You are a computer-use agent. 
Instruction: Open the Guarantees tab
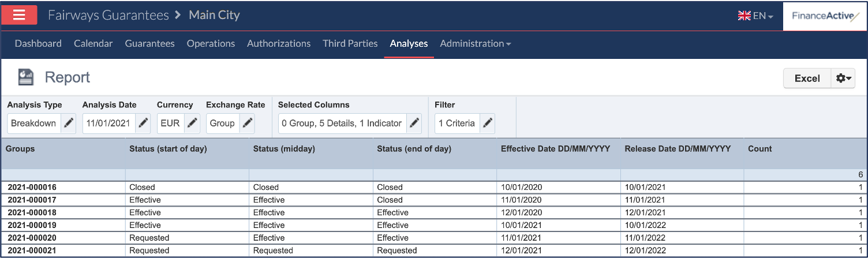click(149, 43)
